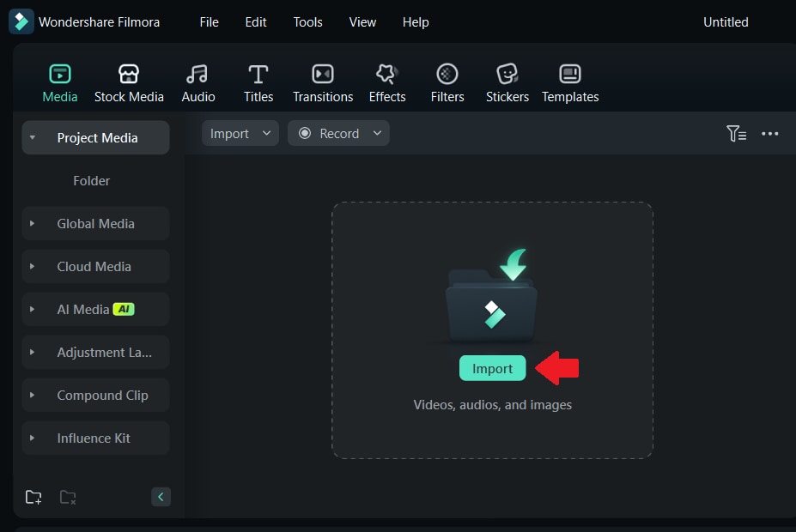This screenshot has width=796, height=532.
Task: Open the Transitions icon
Action: point(323,74)
